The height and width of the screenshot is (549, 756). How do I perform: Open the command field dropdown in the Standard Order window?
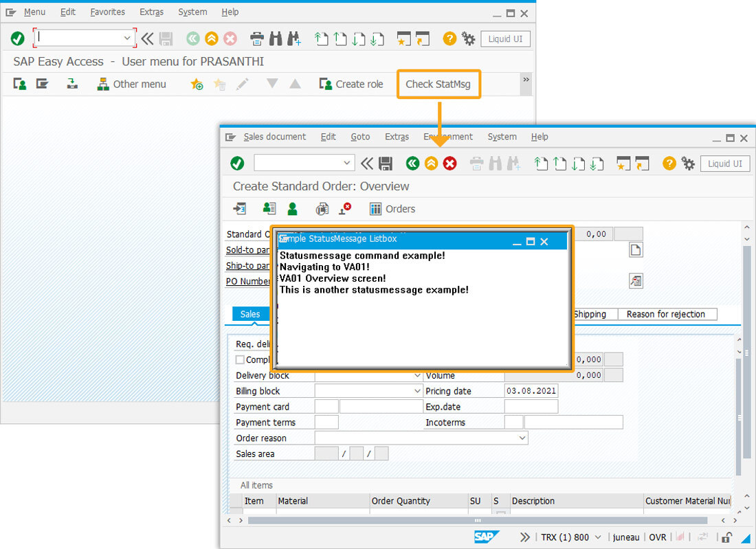(346, 163)
